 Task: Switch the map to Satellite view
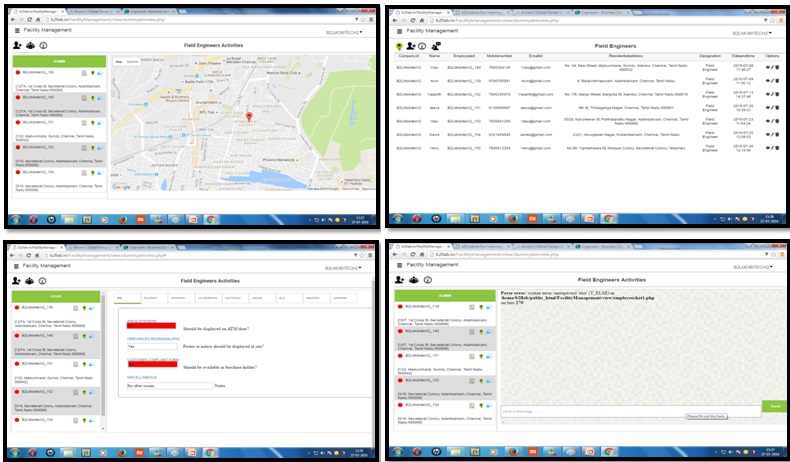(x=131, y=62)
